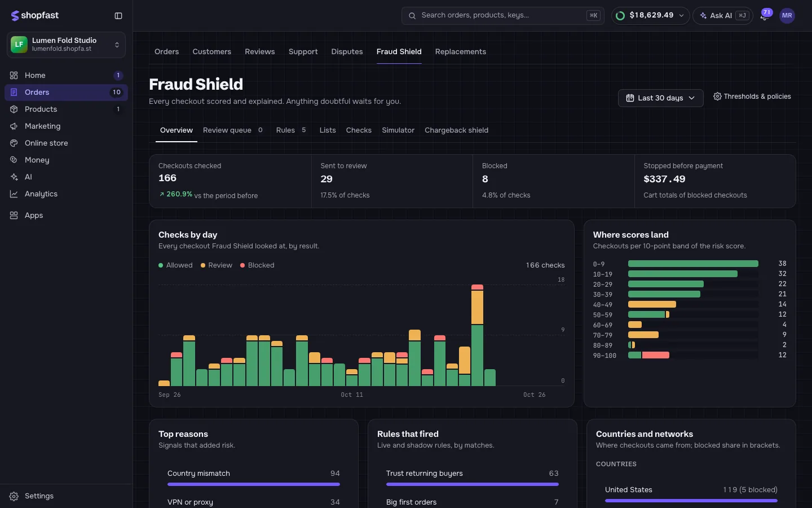This screenshot has height=508, width=812.
Task: Click the Thresholds & policies gear icon
Action: pyautogui.click(x=717, y=97)
